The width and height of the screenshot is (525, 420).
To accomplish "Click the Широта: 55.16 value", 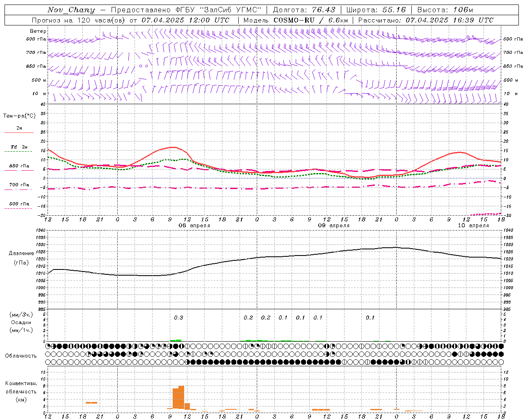I will coord(376,10).
